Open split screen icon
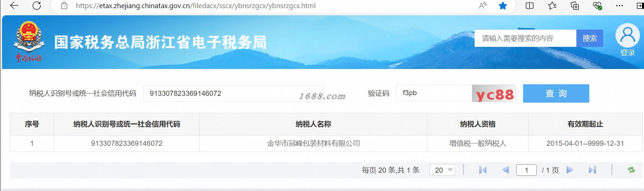The width and height of the screenshot is (644, 191). pyautogui.click(x=530, y=5)
